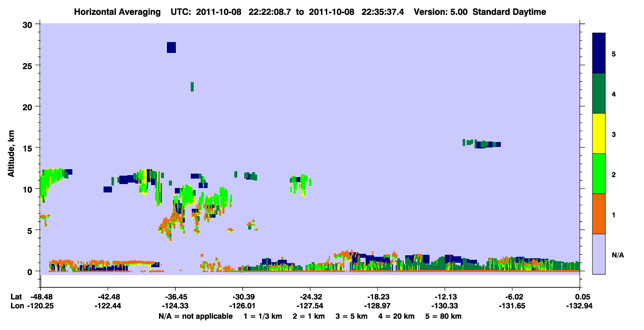Click the bright green level 2 colorbar segment

point(599,174)
